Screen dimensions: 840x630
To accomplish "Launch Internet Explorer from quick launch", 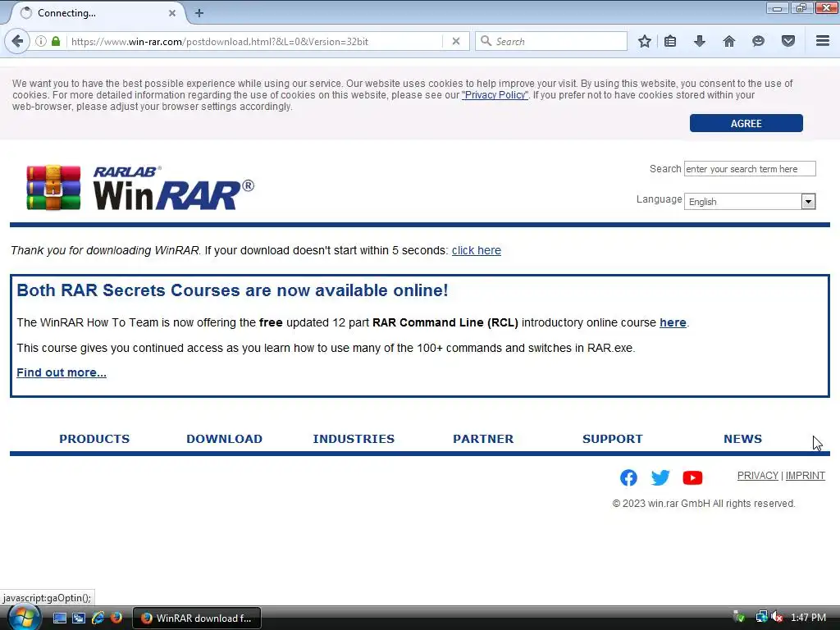I will pos(98,619).
